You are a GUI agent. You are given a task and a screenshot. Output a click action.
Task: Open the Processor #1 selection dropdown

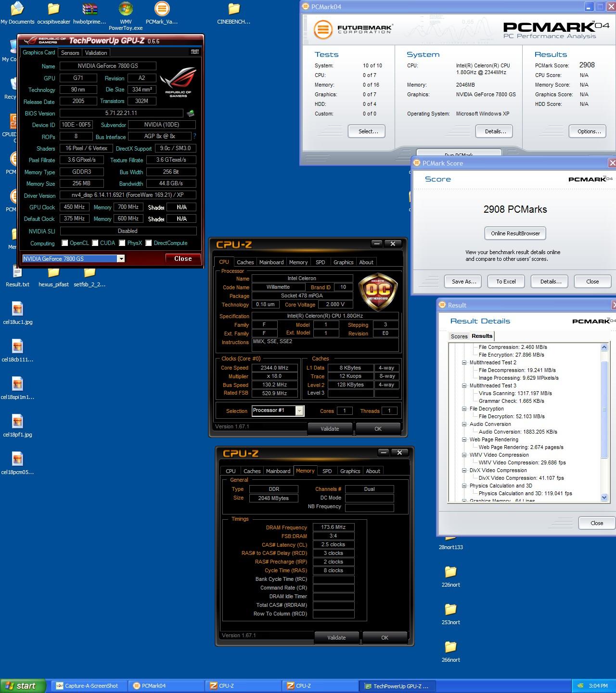coord(299,411)
